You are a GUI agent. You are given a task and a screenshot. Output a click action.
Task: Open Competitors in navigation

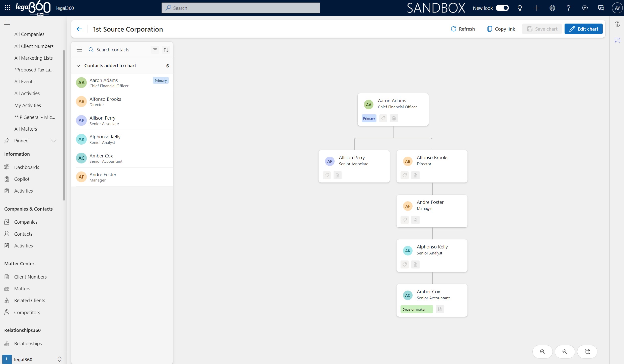point(27,312)
